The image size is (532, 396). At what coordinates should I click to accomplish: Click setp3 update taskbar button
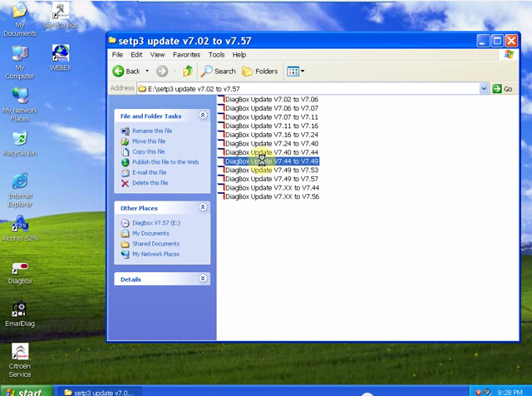99,392
